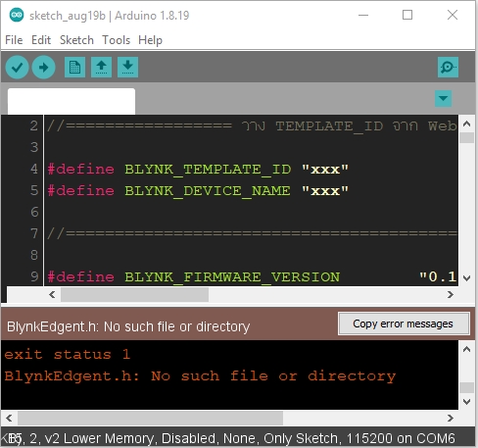Click the Arduino logo in the title bar
This screenshot has height=448, width=478.
click(x=17, y=15)
